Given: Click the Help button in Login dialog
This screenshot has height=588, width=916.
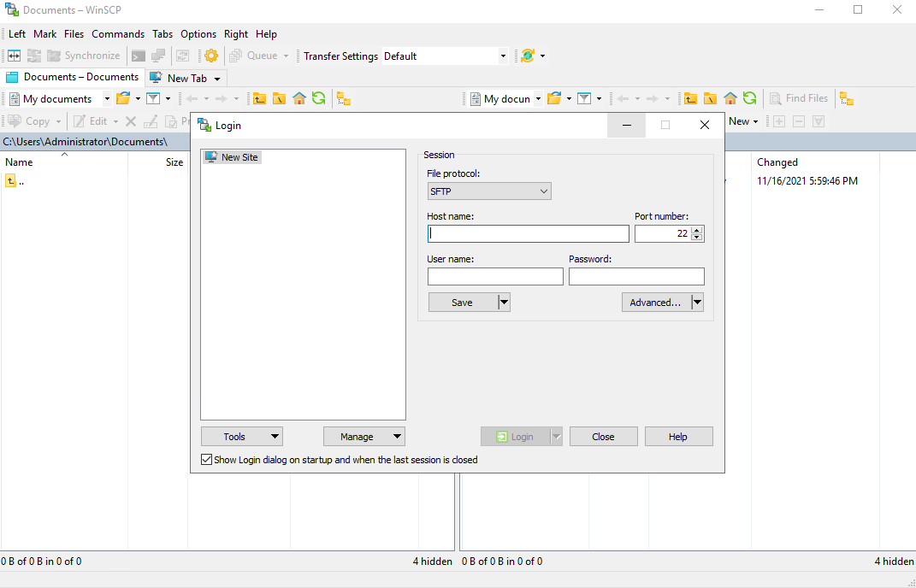Looking at the screenshot, I should pyautogui.click(x=678, y=437).
